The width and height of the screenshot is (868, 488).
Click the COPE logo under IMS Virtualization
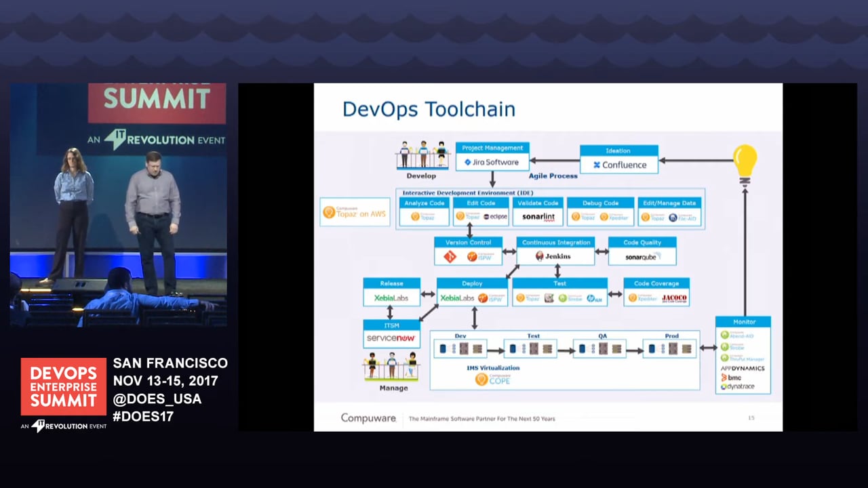pos(493,380)
